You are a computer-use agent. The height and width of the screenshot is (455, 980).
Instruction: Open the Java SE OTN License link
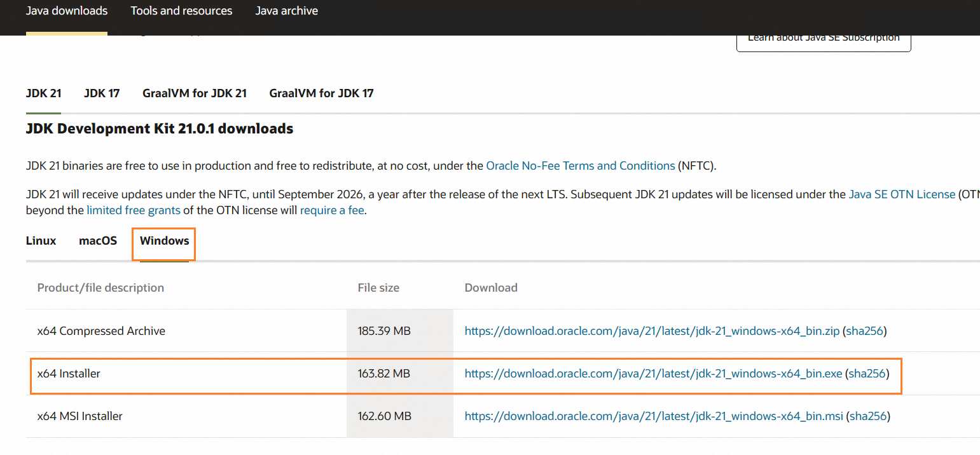(x=902, y=194)
